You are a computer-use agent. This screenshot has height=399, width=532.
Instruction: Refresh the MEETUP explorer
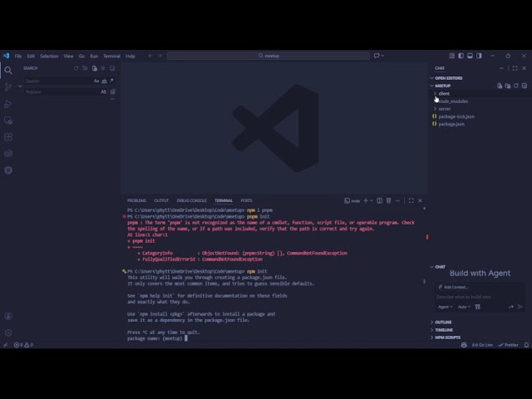[516, 86]
